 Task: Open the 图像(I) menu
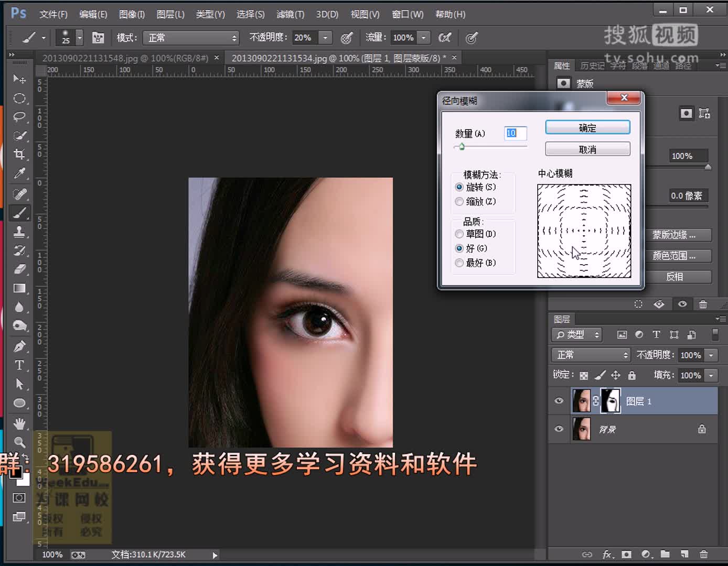tap(132, 14)
